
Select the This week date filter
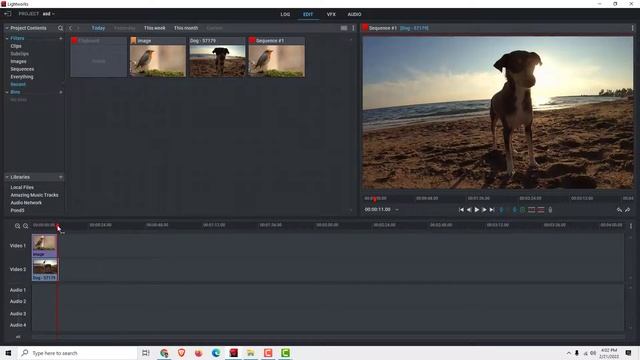154,28
